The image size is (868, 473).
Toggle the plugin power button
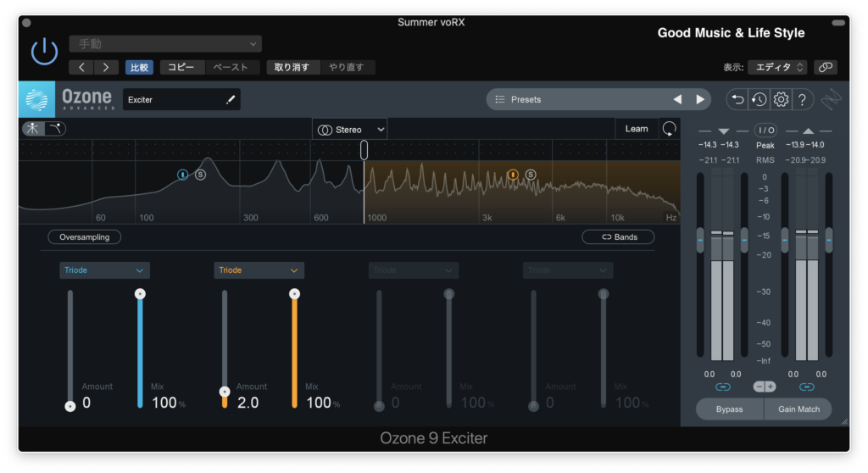pyautogui.click(x=44, y=52)
